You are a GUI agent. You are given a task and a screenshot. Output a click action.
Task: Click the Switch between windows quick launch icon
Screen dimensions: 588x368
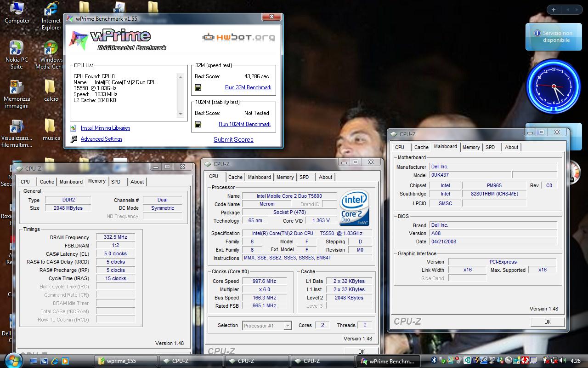pyautogui.click(x=44, y=361)
